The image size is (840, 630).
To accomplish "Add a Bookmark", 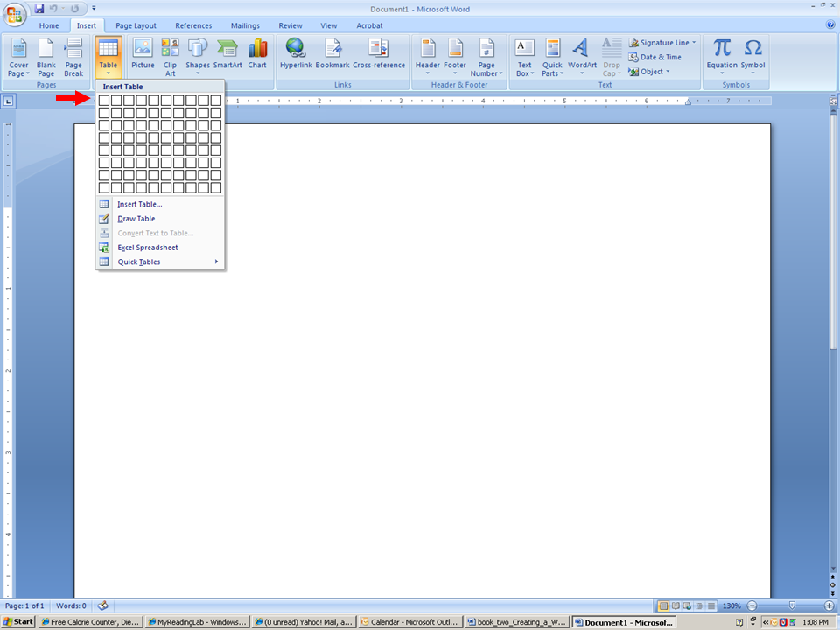I will (332, 53).
